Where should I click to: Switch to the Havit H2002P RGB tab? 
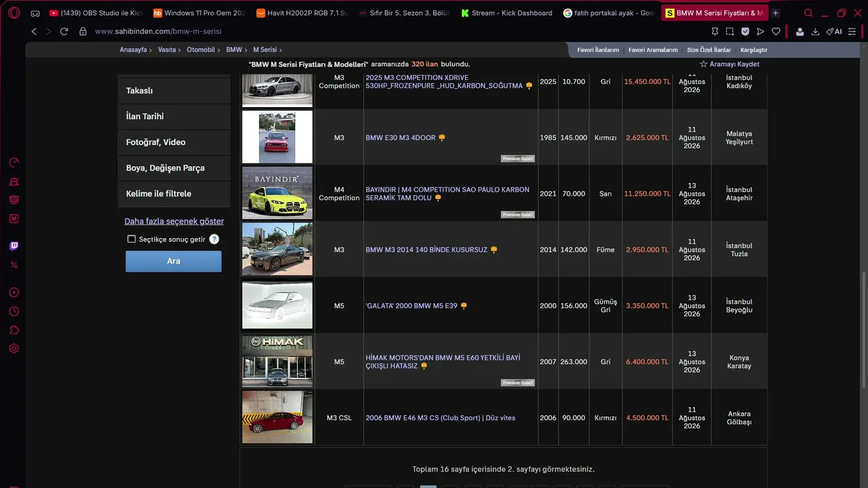pyautogui.click(x=302, y=13)
